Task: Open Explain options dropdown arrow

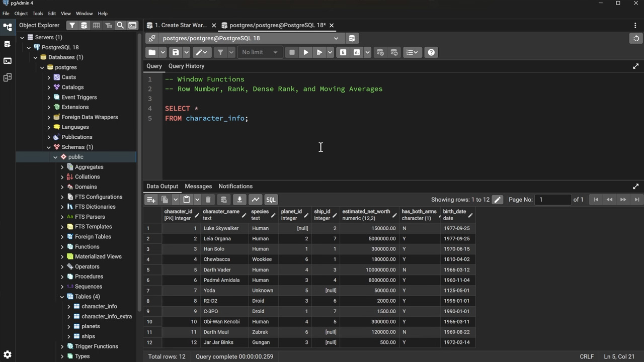Action: click(x=367, y=52)
